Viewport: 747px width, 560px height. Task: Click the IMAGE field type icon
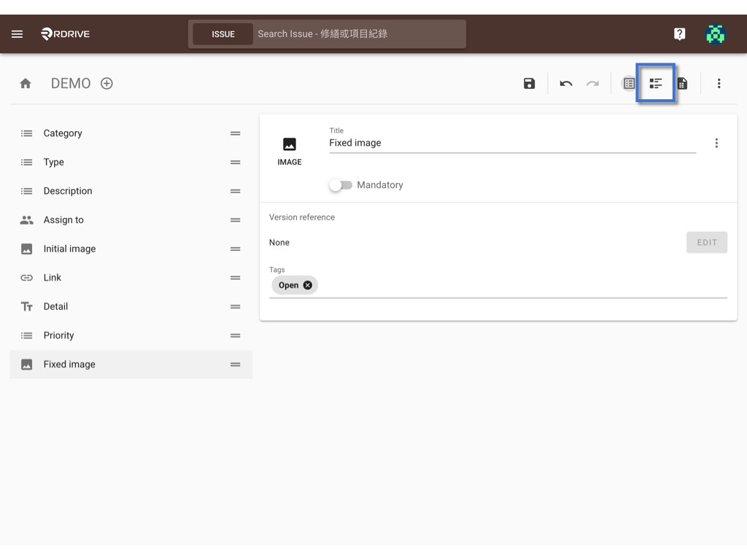point(290,144)
